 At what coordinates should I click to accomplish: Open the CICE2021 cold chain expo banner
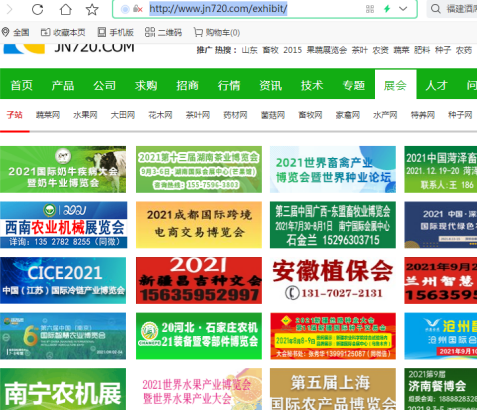tap(63, 280)
